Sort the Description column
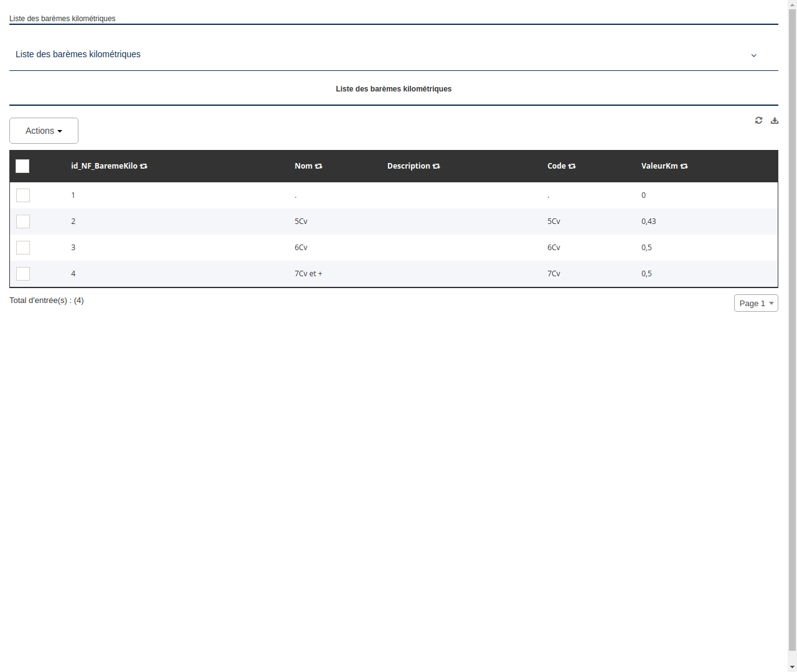Viewport: 797px width, 672px height. (x=436, y=166)
